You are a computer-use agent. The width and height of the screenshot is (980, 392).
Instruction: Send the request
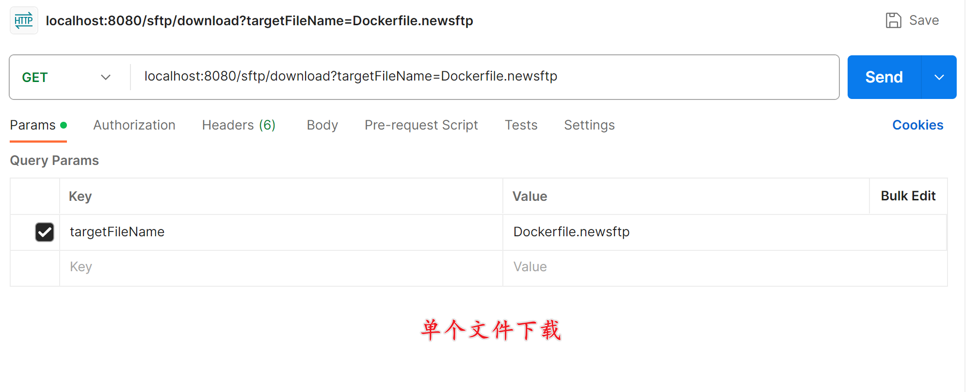click(884, 77)
